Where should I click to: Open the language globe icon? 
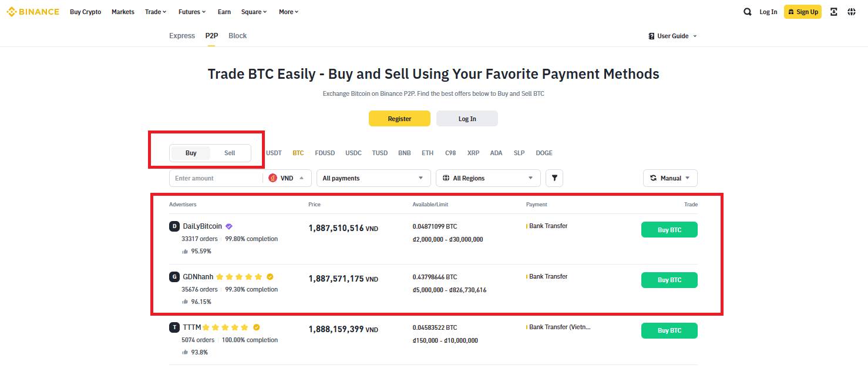click(x=852, y=12)
